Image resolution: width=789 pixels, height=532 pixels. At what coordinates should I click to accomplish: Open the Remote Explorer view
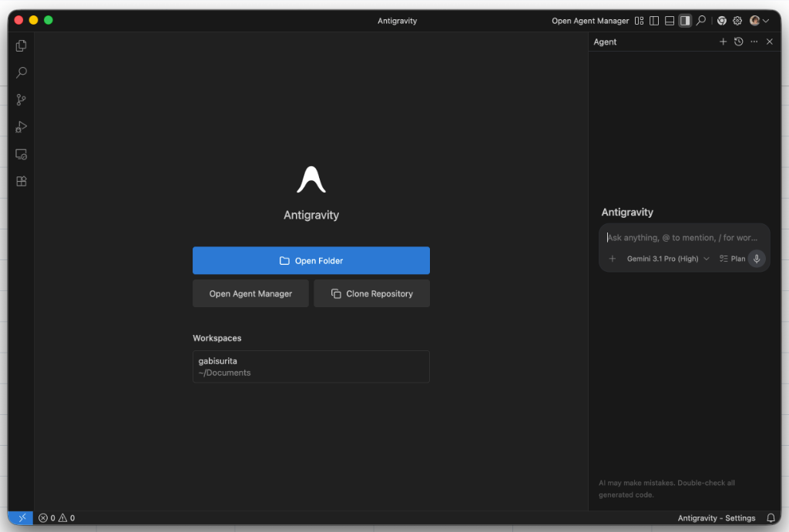coord(21,154)
